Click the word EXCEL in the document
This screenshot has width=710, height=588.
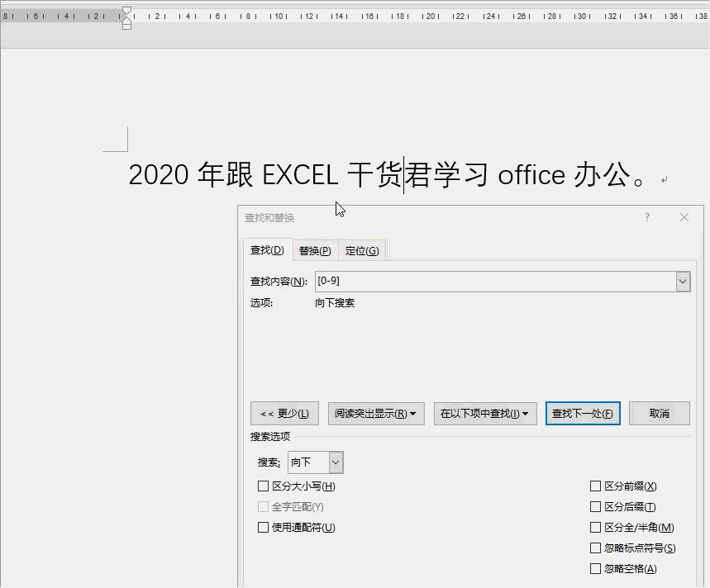pos(300,175)
